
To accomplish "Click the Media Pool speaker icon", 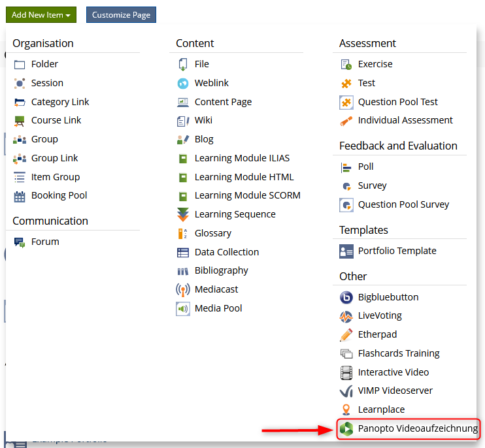I will pyautogui.click(x=183, y=309).
